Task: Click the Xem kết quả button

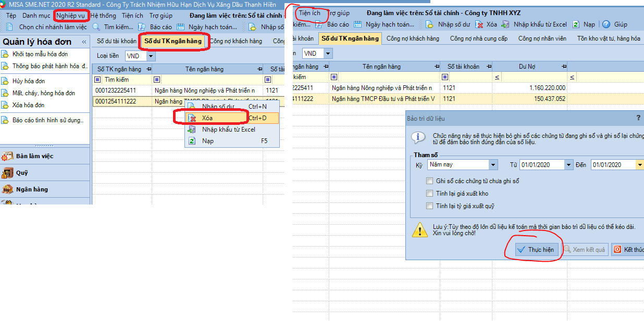Action: tap(584, 250)
